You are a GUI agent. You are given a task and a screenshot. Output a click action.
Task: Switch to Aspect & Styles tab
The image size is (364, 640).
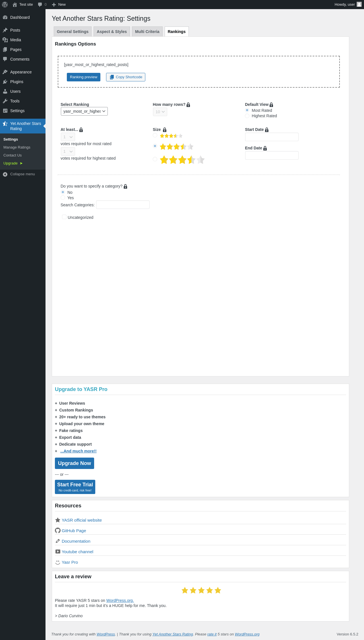tap(112, 32)
